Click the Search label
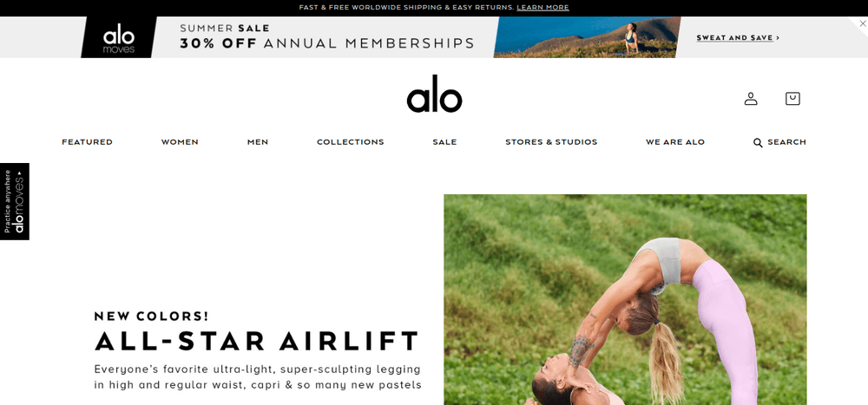This screenshot has height=405, width=868. [786, 142]
